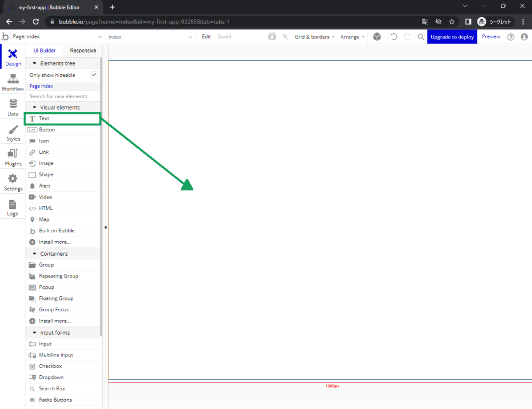
Task: Switch to the Responsive tab
Action: coord(83,50)
